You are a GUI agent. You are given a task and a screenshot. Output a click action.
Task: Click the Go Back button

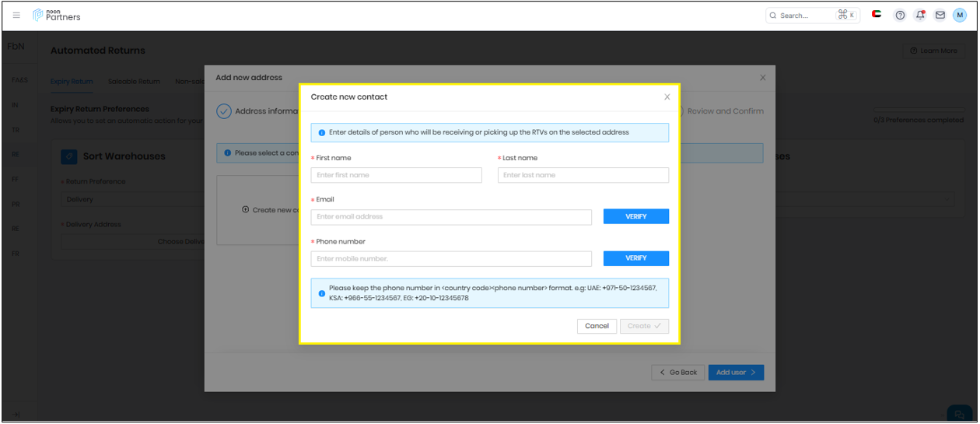coord(677,373)
